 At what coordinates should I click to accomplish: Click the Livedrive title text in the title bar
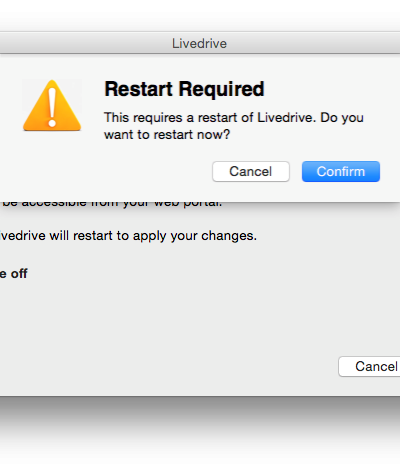199,43
